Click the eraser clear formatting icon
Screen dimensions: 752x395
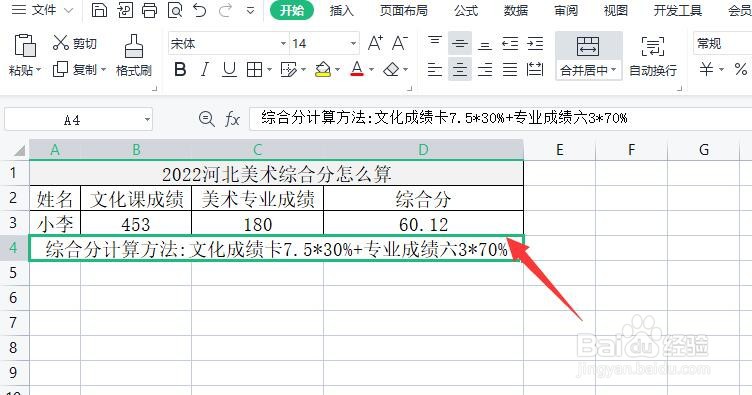(391, 70)
